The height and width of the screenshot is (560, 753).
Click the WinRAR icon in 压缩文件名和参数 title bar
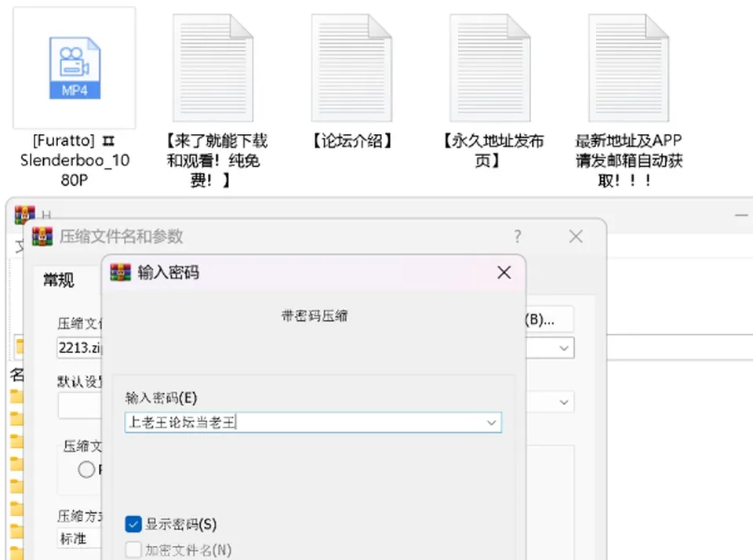pos(42,236)
